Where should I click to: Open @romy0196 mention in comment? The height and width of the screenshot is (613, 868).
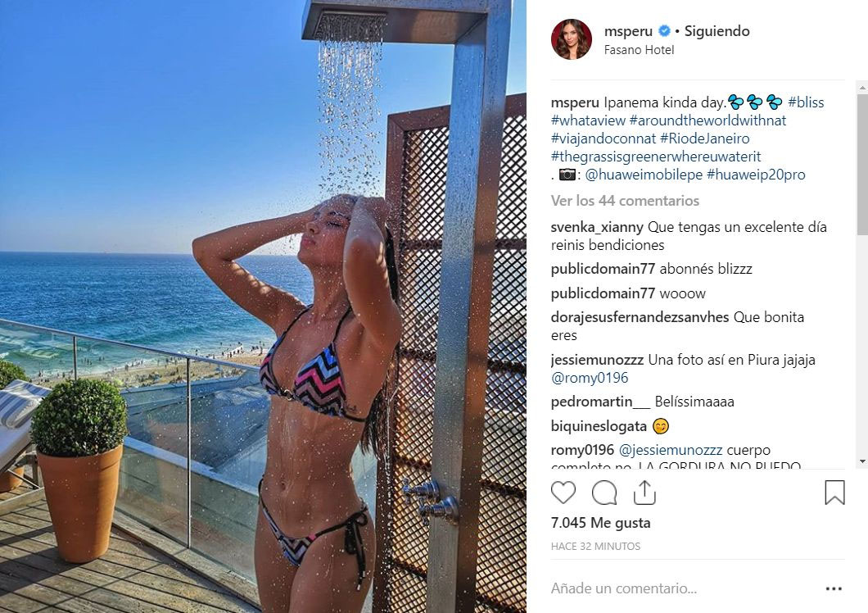590,378
